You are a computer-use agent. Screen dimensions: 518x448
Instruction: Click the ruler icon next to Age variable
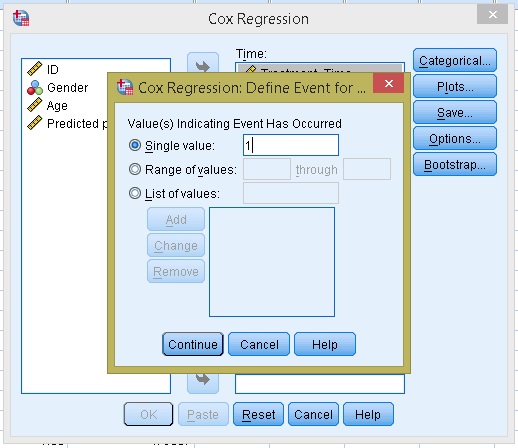point(34,105)
